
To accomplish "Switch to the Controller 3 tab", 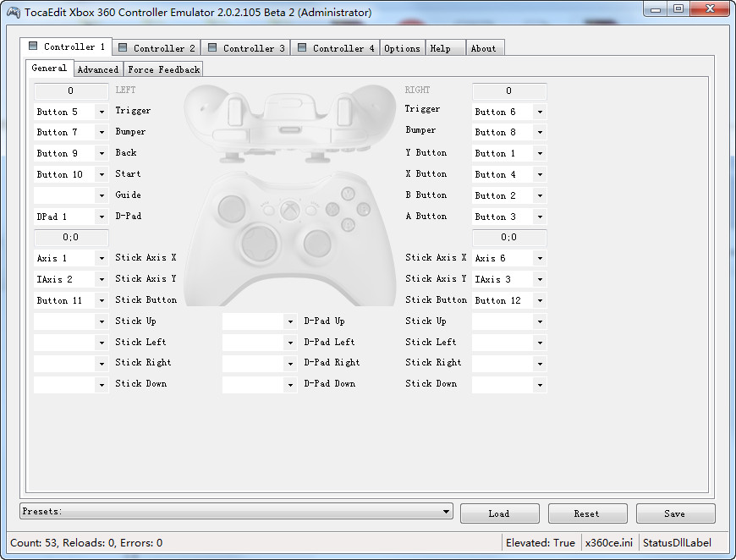I will [x=246, y=48].
